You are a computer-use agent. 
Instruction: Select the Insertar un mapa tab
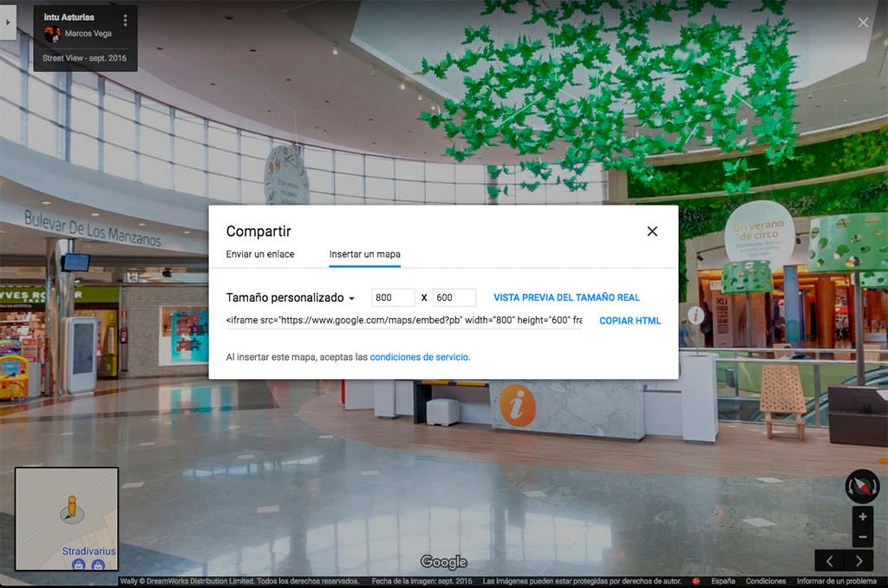(364, 254)
